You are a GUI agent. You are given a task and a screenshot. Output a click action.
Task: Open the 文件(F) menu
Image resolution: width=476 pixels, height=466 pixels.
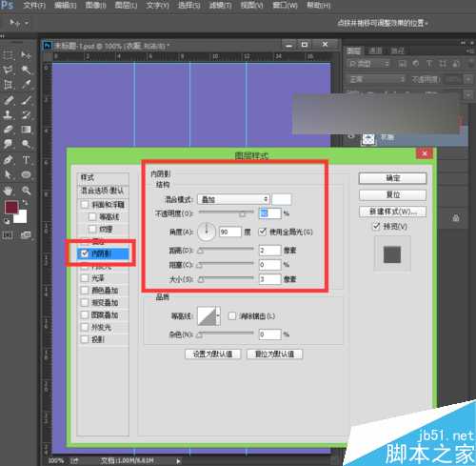pyautogui.click(x=34, y=6)
